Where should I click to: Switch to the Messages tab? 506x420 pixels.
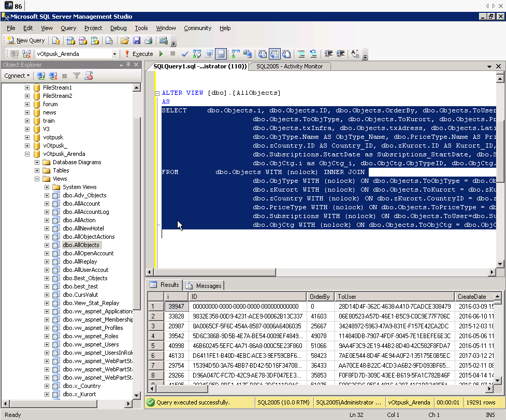[x=204, y=286]
